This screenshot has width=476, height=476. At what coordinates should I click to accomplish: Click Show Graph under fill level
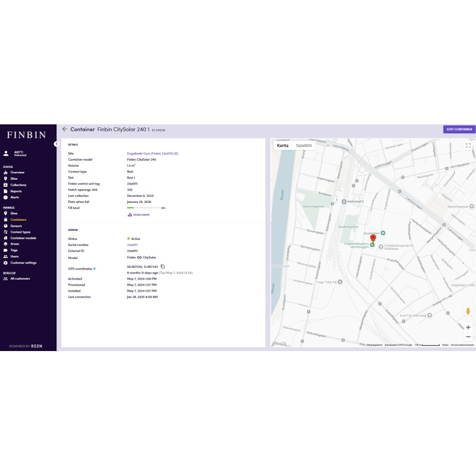[x=139, y=215]
